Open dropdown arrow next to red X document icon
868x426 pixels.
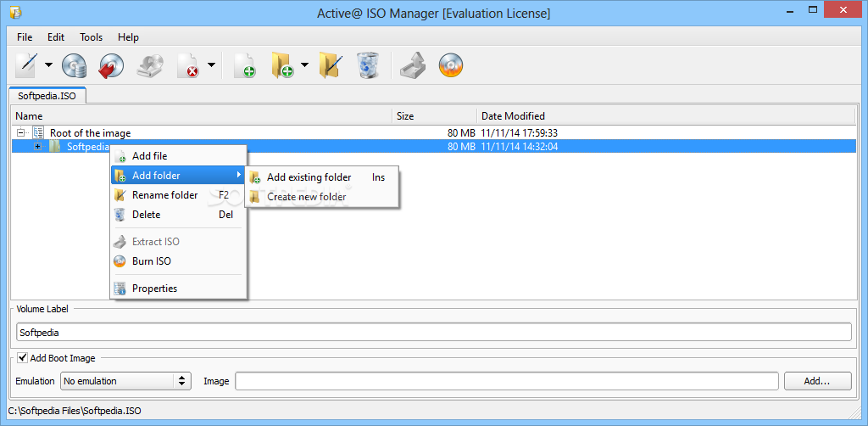pos(211,64)
